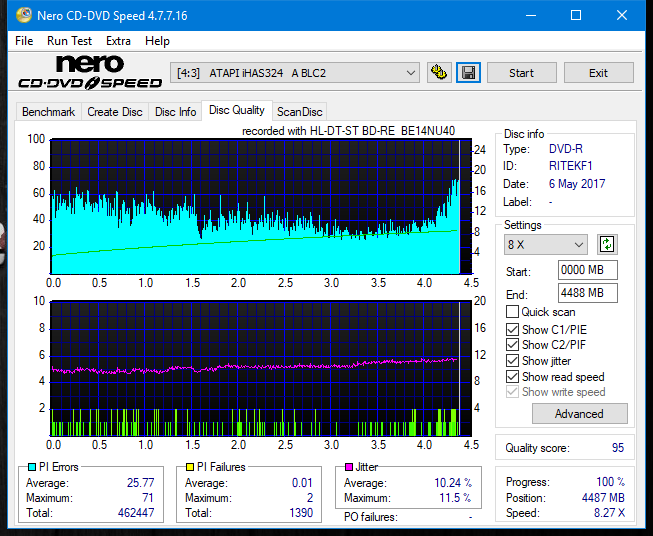Minimize the Nero window
The height and width of the screenshot is (536, 653).
[x=531, y=15]
